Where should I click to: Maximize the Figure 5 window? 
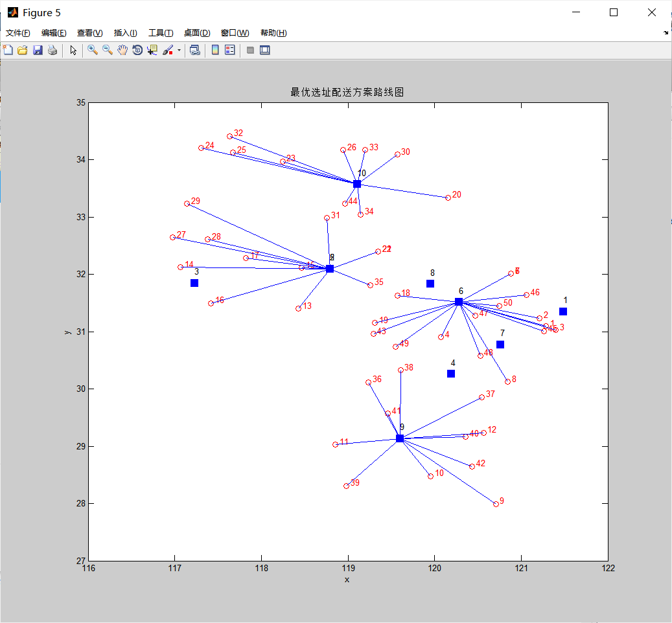coord(614,12)
